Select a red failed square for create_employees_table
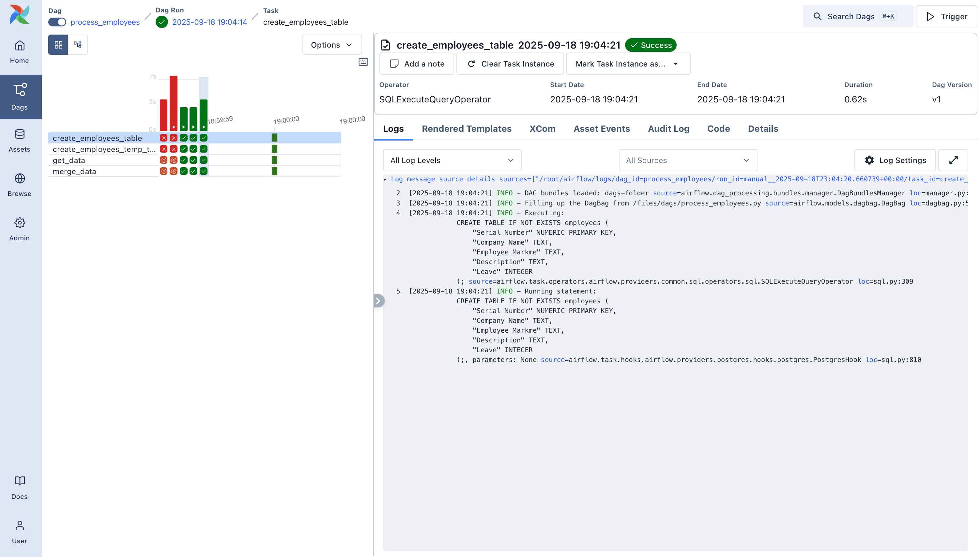This screenshot has width=980, height=557. pyautogui.click(x=164, y=138)
